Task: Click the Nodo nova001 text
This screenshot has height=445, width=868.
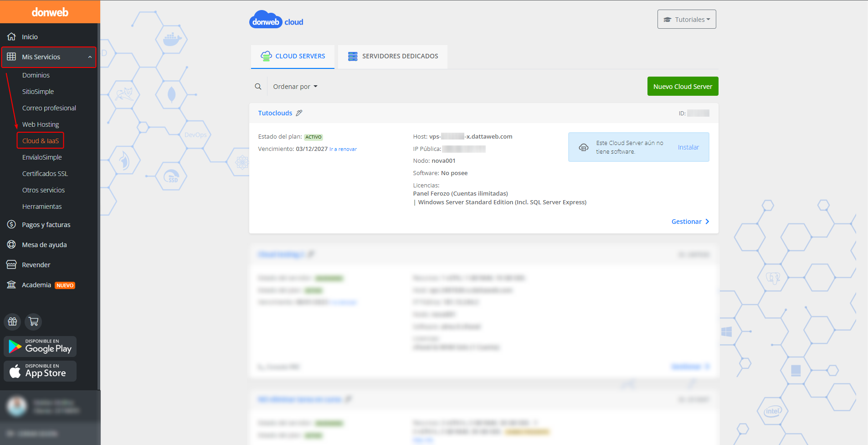Action: coord(434,161)
